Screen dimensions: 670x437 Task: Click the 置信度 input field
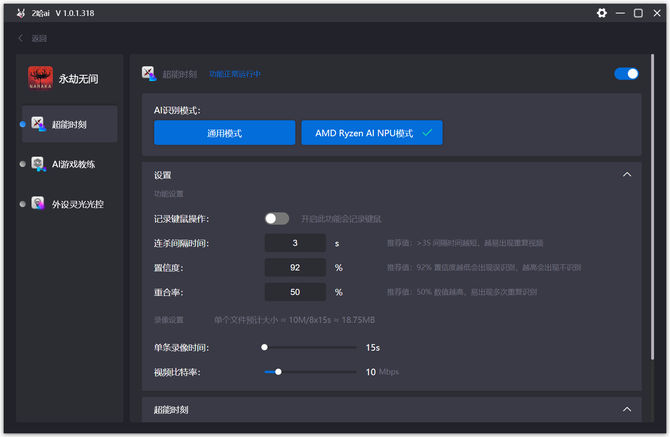pos(295,267)
